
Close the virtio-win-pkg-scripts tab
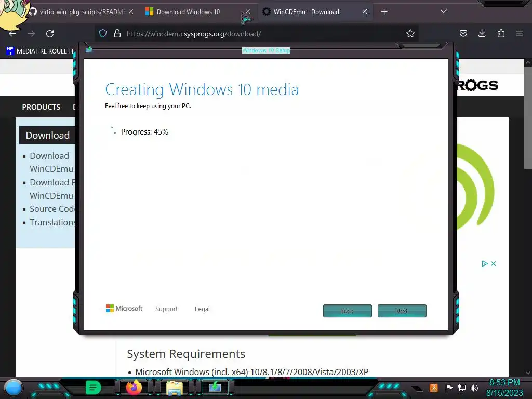[x=131, y=11]
